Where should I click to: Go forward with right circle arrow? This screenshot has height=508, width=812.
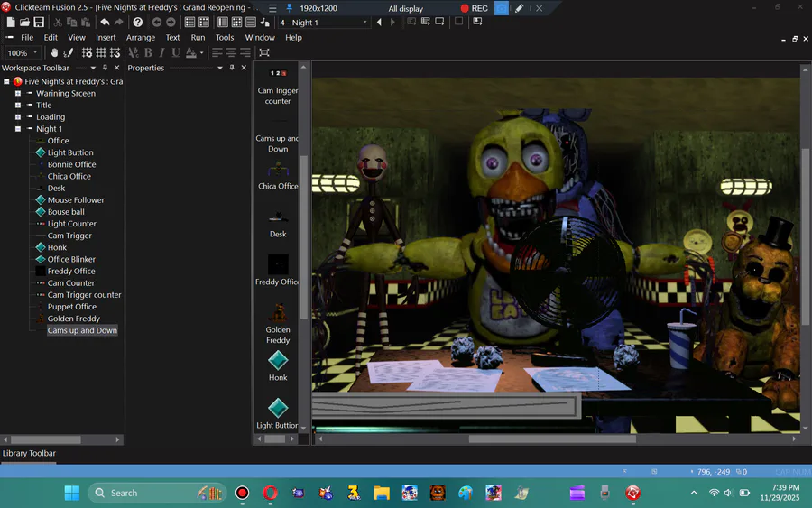pyautogui.click(x=171, y=23)
